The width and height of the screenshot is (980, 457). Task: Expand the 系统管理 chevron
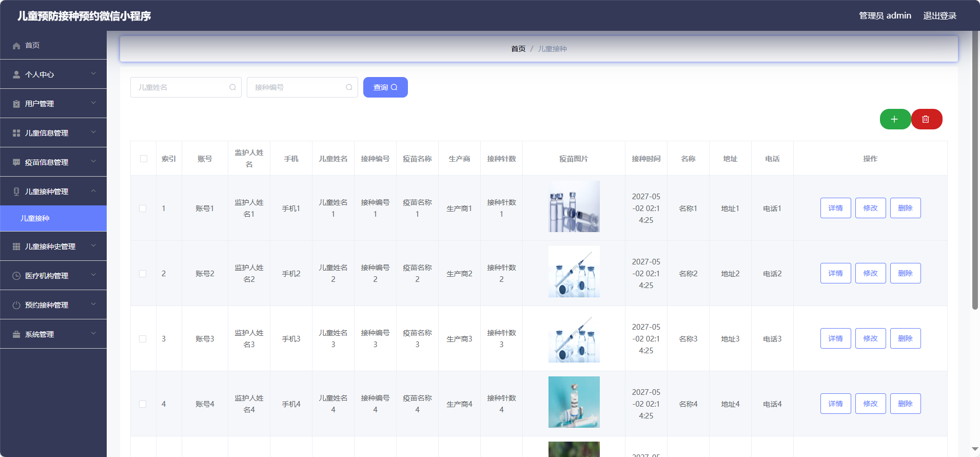[93, 334]
